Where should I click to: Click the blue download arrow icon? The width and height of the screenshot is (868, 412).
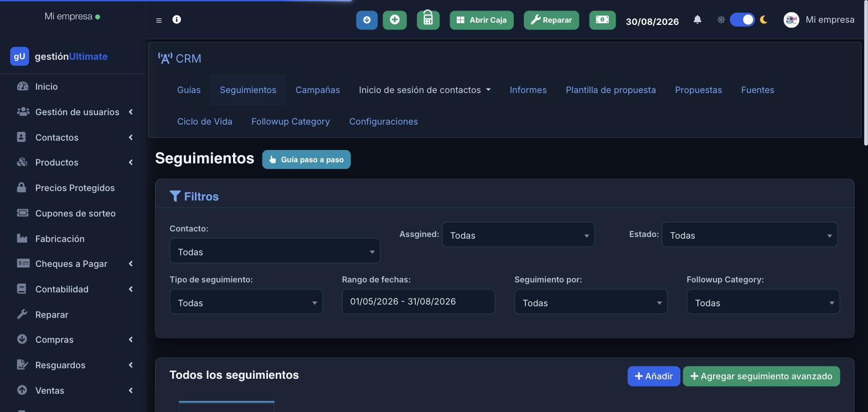click(x=366, y=20)
